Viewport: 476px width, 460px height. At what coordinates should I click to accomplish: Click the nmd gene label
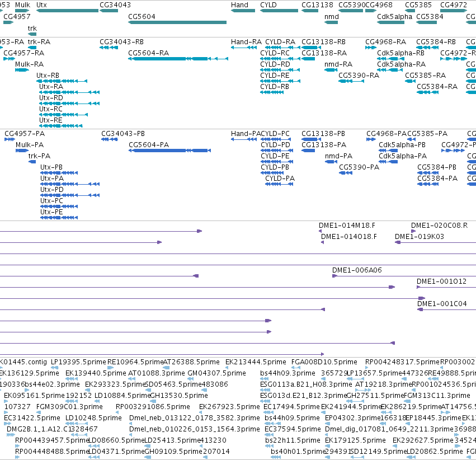point(332,16)
